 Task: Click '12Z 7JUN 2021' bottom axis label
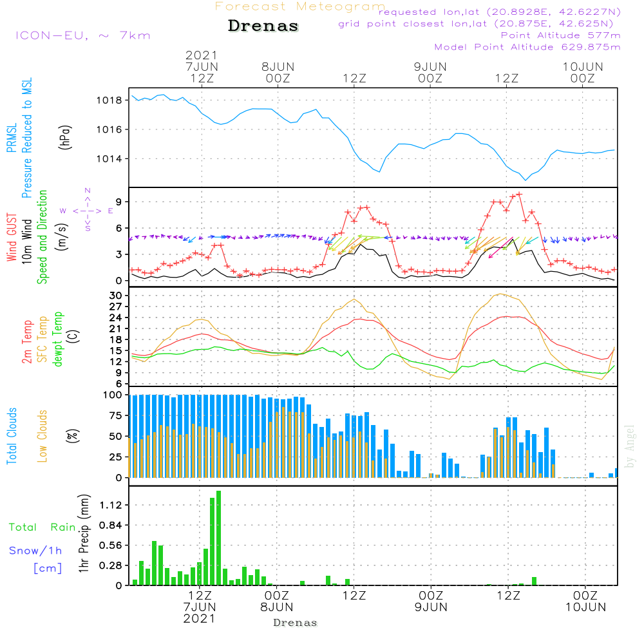200,607
